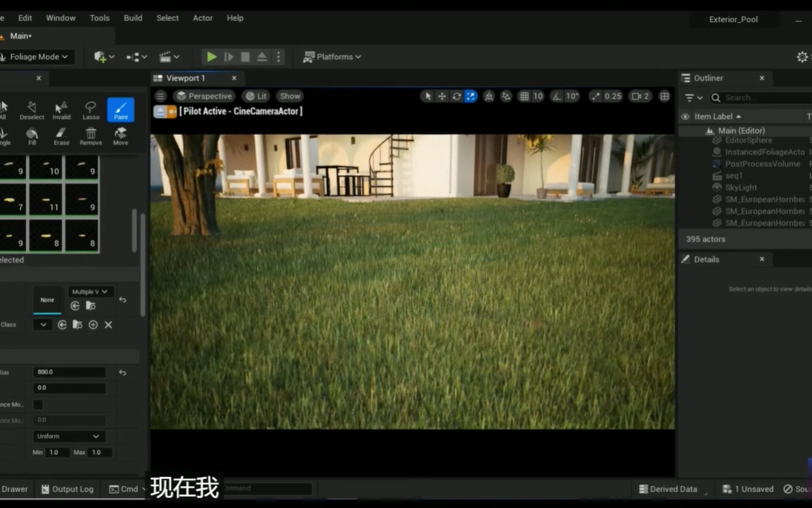Open the Uniform scaling dropdown
812x508 pixels.
pos(69,436)
